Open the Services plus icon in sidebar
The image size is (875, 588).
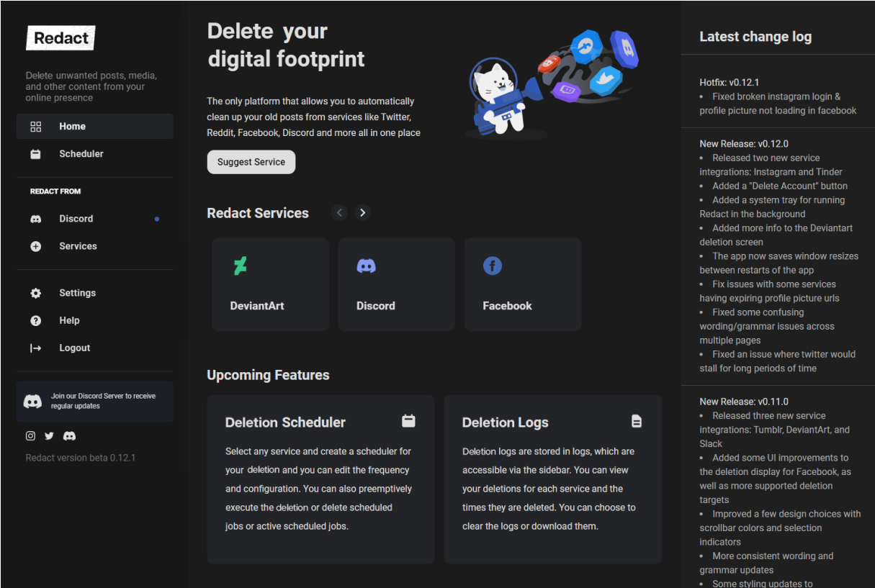click(x=35, y=245)
